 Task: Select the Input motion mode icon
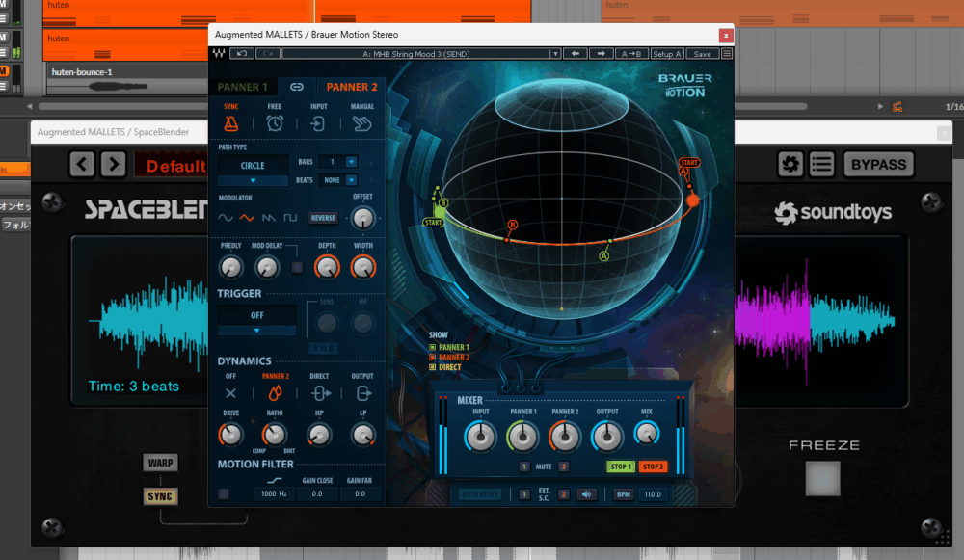(x=318, y=123)
